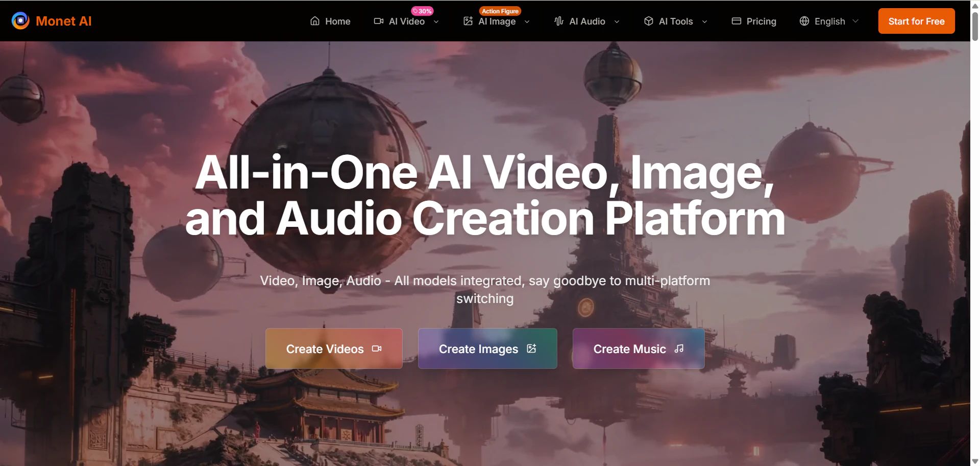Click the AI Image picture icon
Image resolution: width=980 pixels, height=466 pixels.
468,21
